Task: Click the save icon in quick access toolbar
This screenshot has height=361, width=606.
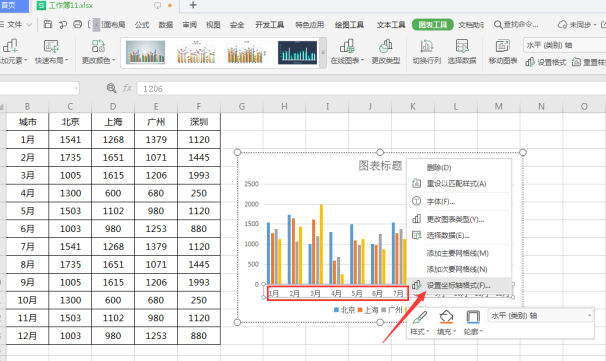Action: coord(48,24)
